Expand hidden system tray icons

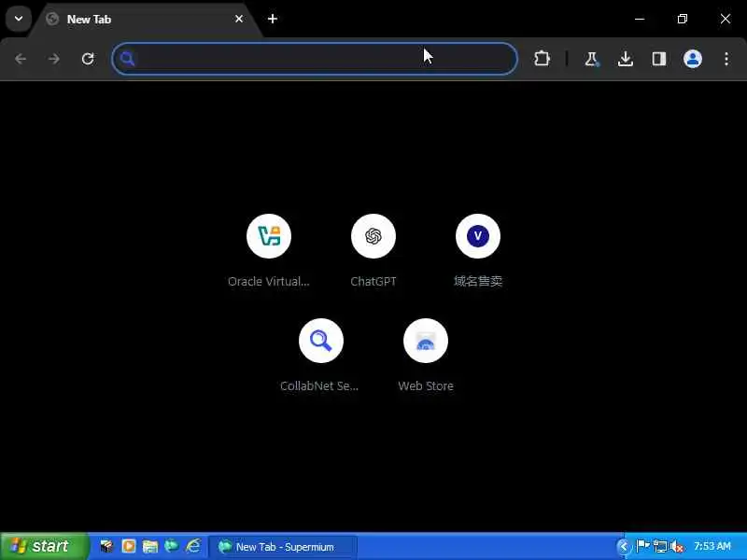[x=622, y=546]
